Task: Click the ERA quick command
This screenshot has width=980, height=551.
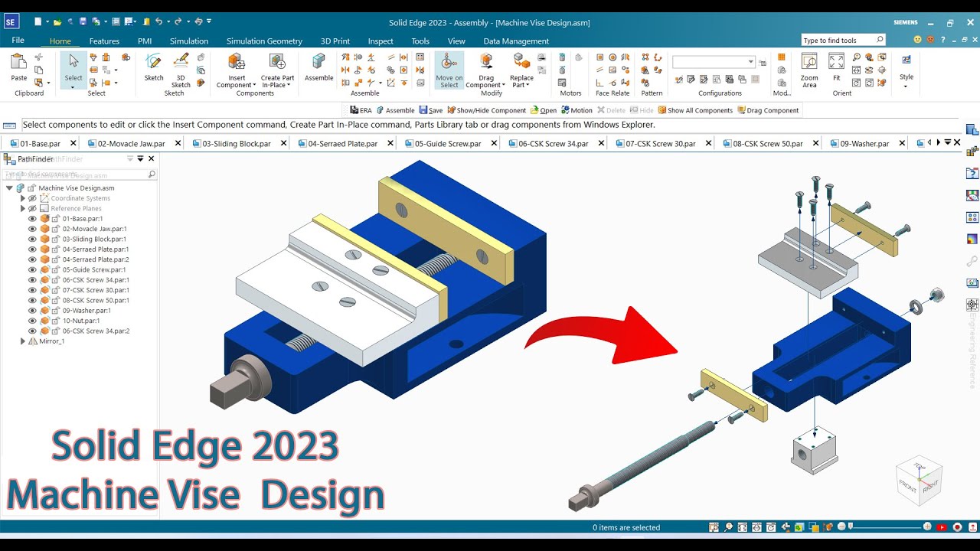Action: tap(361, 110)
